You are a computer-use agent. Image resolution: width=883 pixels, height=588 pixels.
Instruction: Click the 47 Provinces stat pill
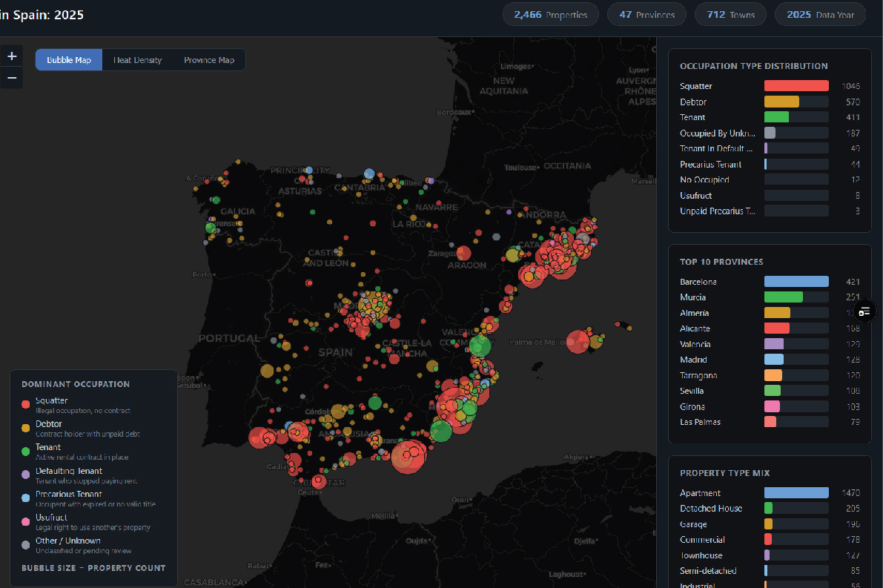[x=646, y=13]
